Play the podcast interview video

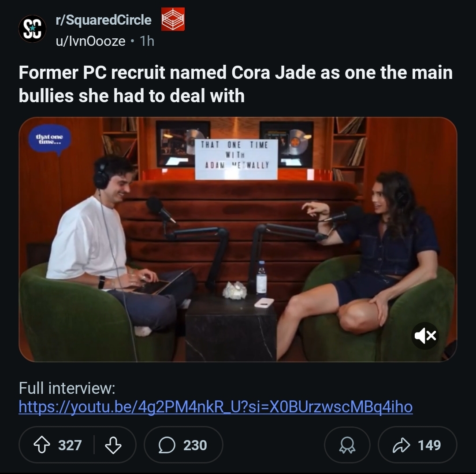tap(238, 239)
